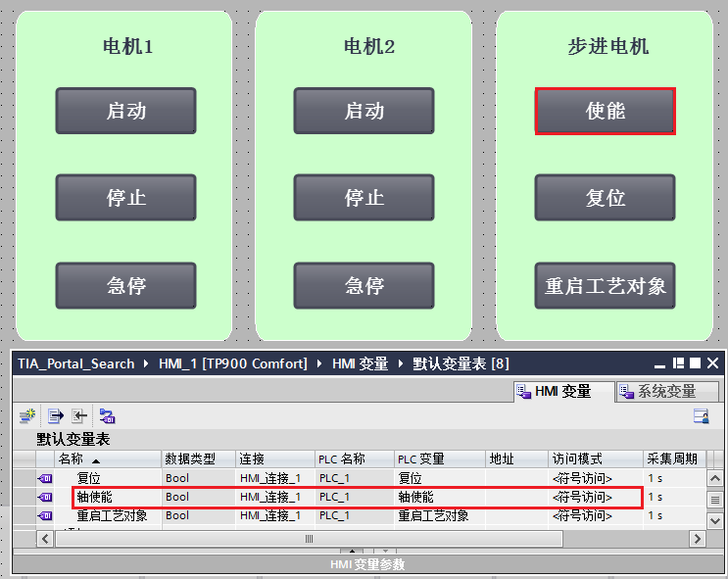Image resolution: width=728 pixels, height=579 pixels.
Task: Click Bool data type of 轴使能 row
Action: click(199, 497)
